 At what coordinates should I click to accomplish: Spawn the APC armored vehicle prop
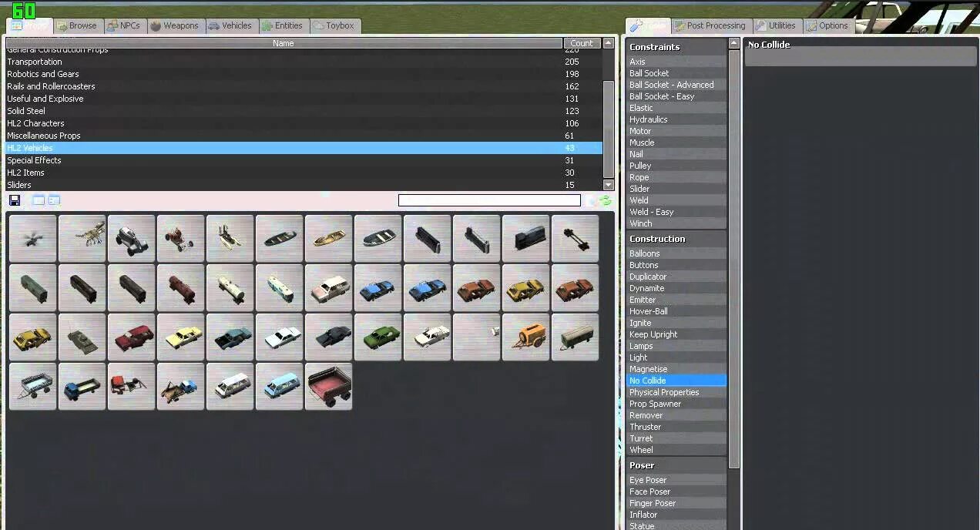(82, 337)
